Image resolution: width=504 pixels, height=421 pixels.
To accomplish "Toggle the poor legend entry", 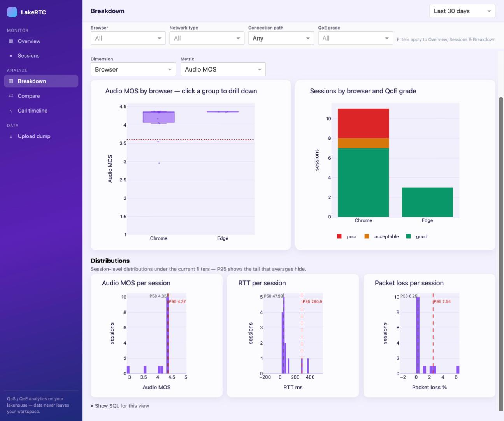I will coord(347,236).
